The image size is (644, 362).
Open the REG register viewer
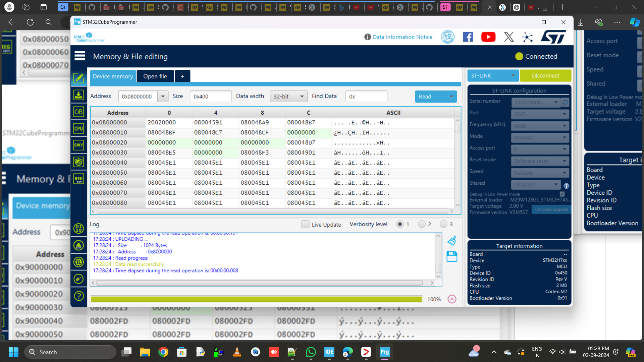point(78,179)
